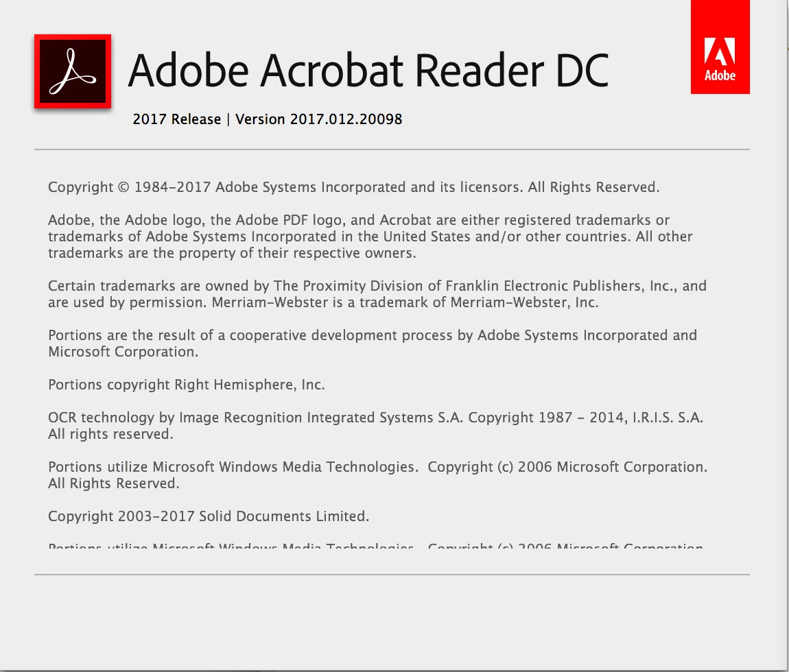The width and height of the screenshot is (789, 672).
Task: Click the "All rights reserved." line under OCR
Action: (x=110, y=434)
